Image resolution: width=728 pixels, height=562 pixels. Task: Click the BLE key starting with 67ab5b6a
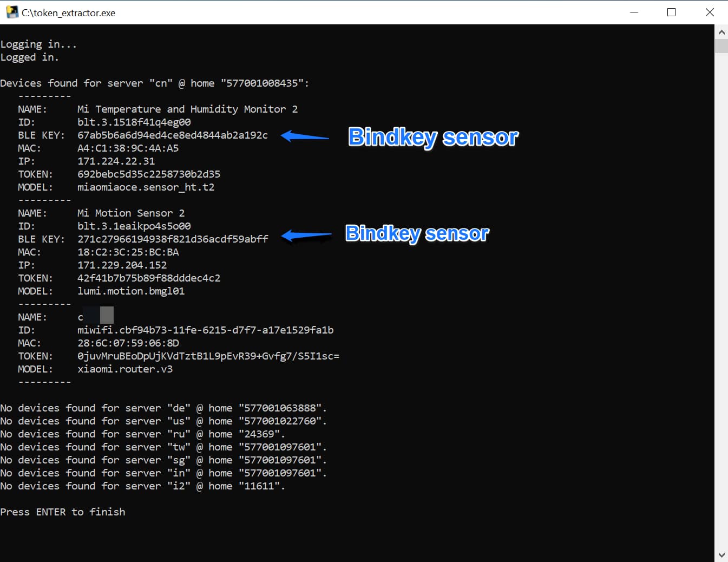coord(172,135)
